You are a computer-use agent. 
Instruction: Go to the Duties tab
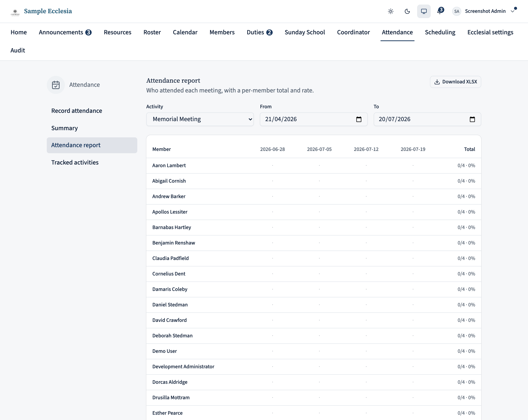coord(260,32)
